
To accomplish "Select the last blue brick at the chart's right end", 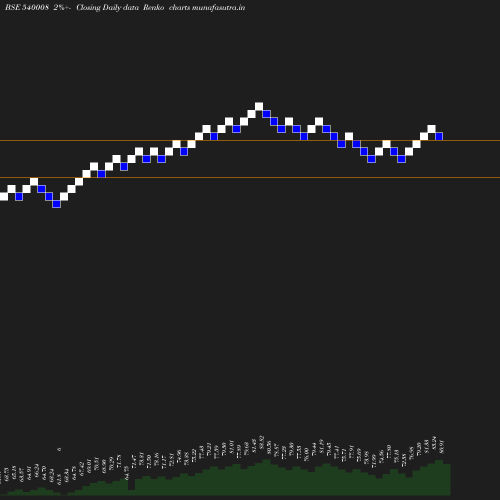I will [x=439, y=136].
